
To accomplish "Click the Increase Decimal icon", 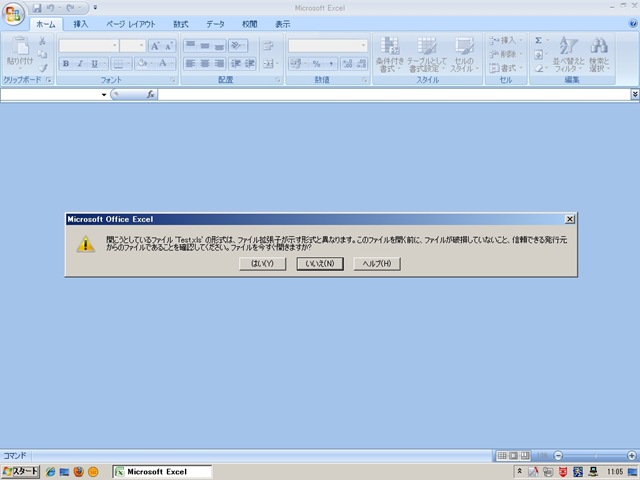I will click(347, 64).
